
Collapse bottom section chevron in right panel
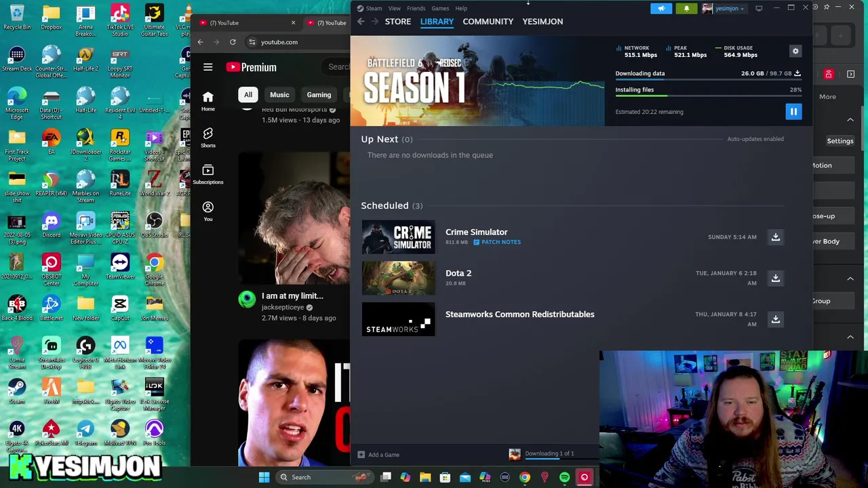click(850, 337)
